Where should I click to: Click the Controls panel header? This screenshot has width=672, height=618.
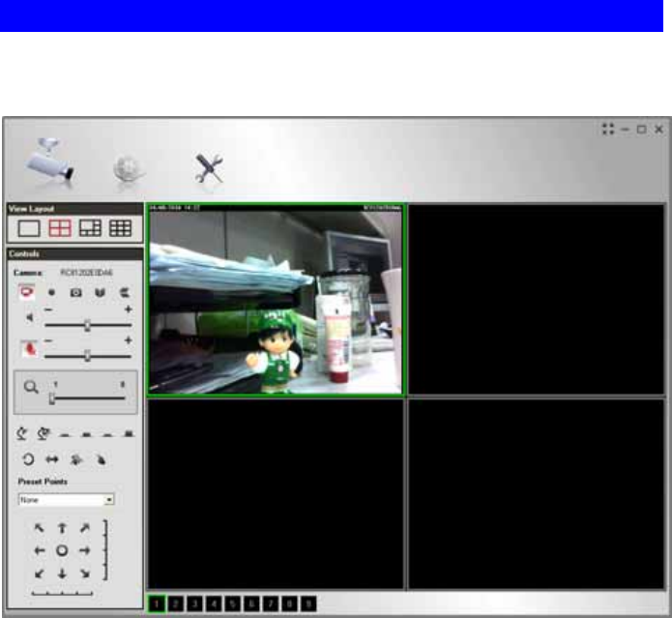[x=75, y=253]
